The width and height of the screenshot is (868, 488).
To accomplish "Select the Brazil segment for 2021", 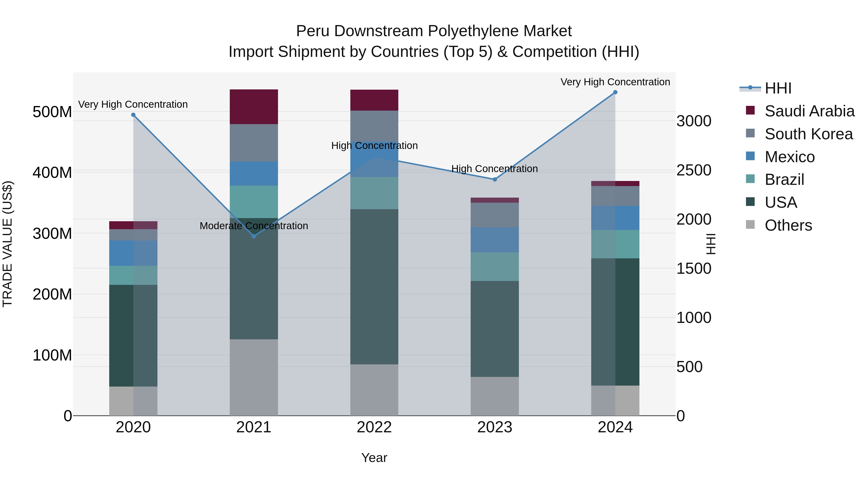I will point(254,202).
